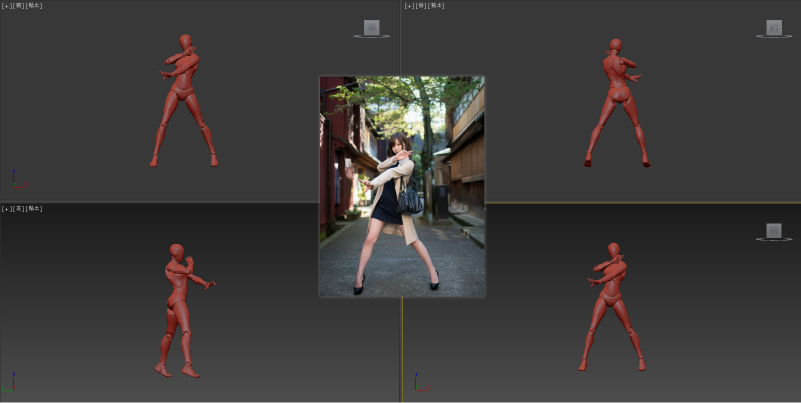Open the [+] menu of the left (左) viewport
Viewport: 801px width, 403px height.
click(6, 208)
